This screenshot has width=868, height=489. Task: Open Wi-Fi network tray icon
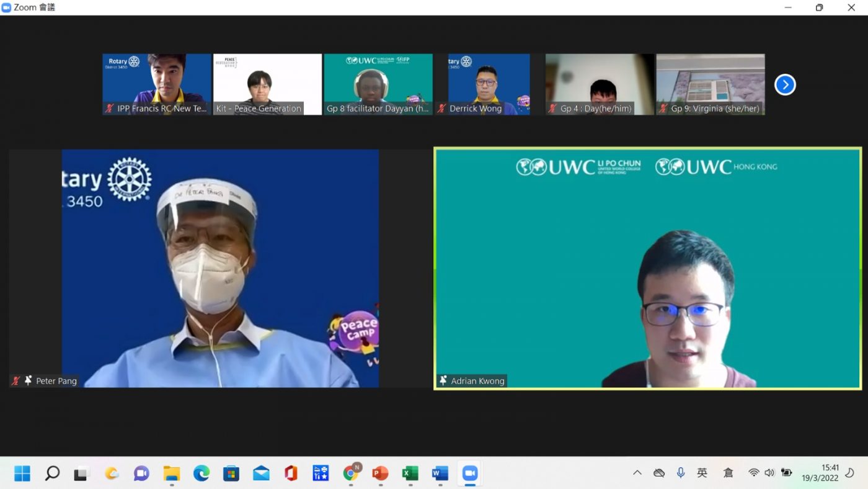754,473
